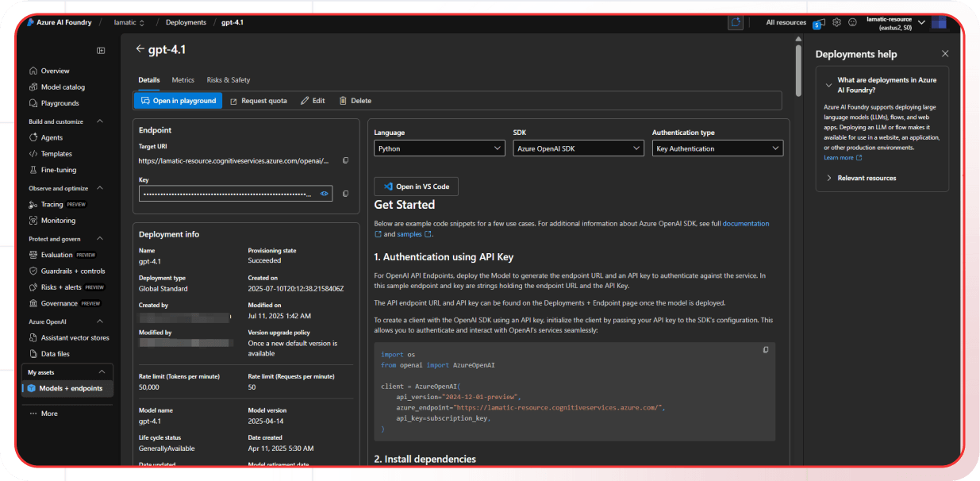Open the feedback smiley face icon

point(852,22)
